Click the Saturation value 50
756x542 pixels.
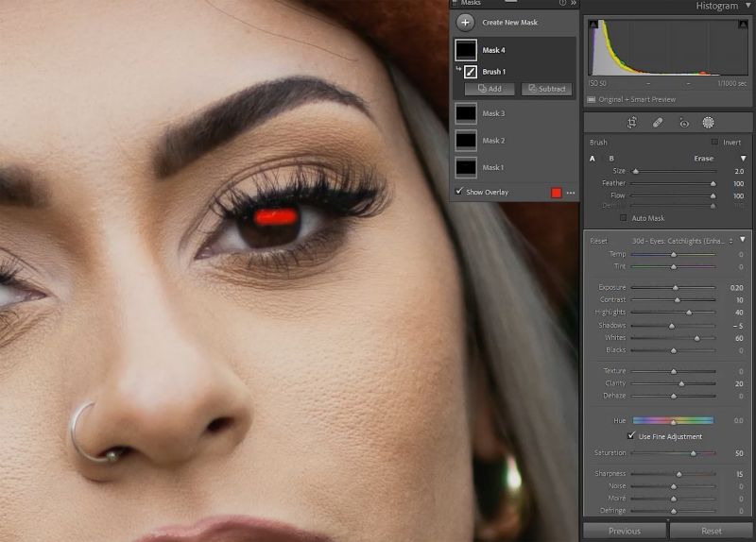coord(739,453)
